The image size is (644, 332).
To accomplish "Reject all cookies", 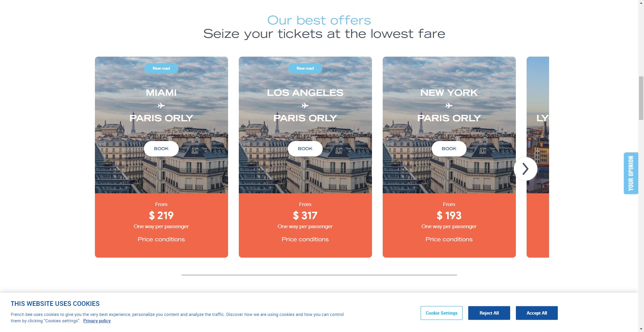I will coord(489,313).
